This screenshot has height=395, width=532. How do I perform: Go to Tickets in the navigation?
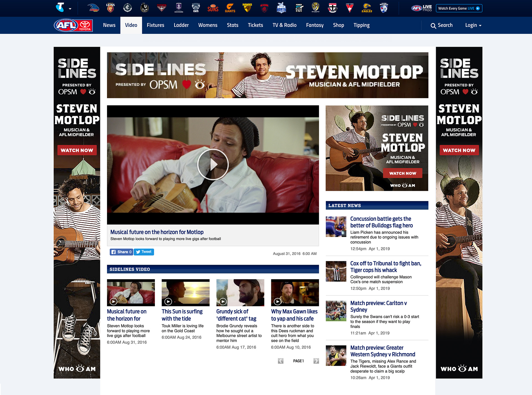(255, 25)
